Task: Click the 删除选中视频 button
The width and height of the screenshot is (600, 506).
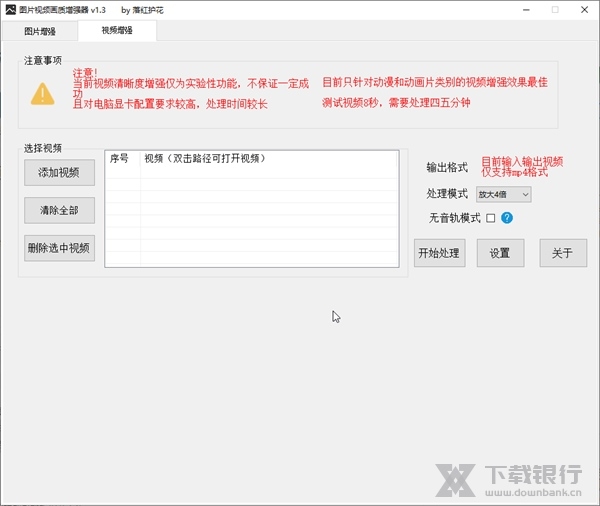Action: point(59,248)
